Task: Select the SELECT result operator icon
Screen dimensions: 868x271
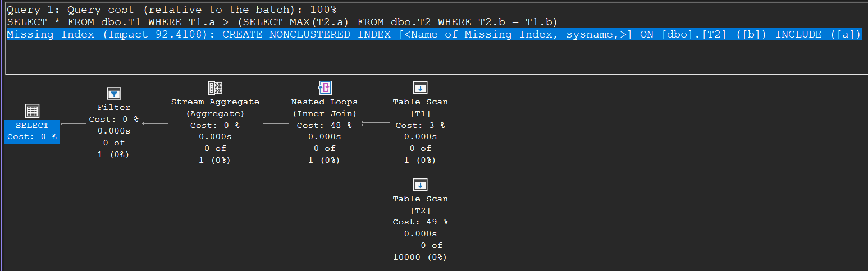Action: [x=32, y=111]
